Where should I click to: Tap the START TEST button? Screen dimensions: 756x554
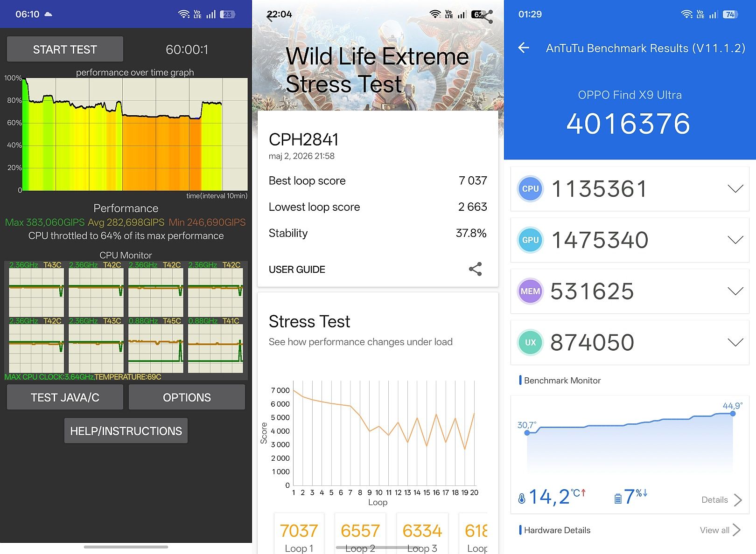tap(65, 49)
